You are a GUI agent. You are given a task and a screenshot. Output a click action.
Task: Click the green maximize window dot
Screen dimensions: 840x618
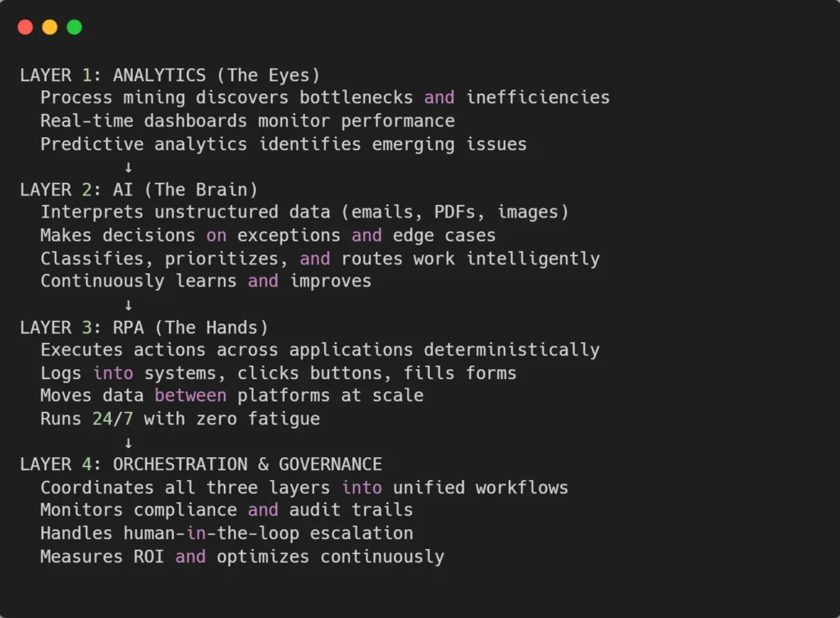click(x=74, y=27)
